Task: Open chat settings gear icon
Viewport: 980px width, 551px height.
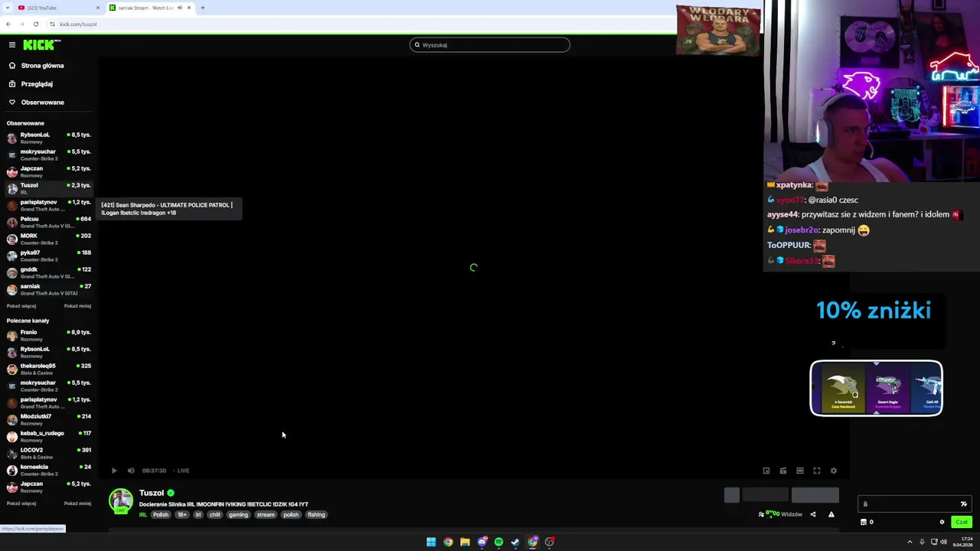Action: 942,522
